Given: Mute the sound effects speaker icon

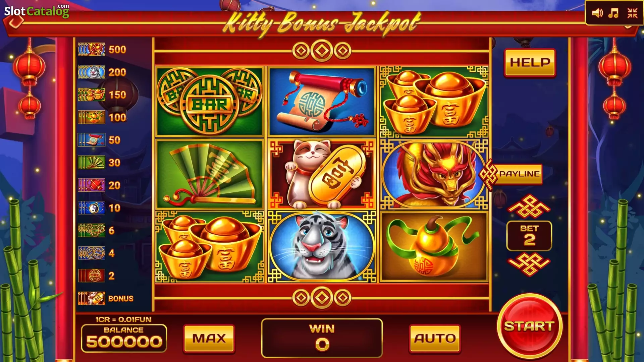Looking at the screenshot, I should [x=597, y=13].
